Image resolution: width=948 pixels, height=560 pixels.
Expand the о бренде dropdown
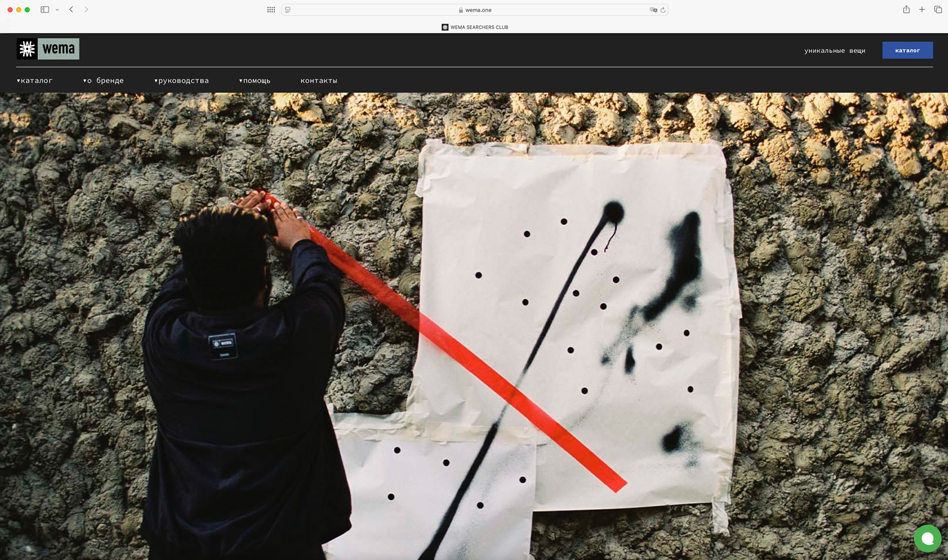click(x=103, y=80)
